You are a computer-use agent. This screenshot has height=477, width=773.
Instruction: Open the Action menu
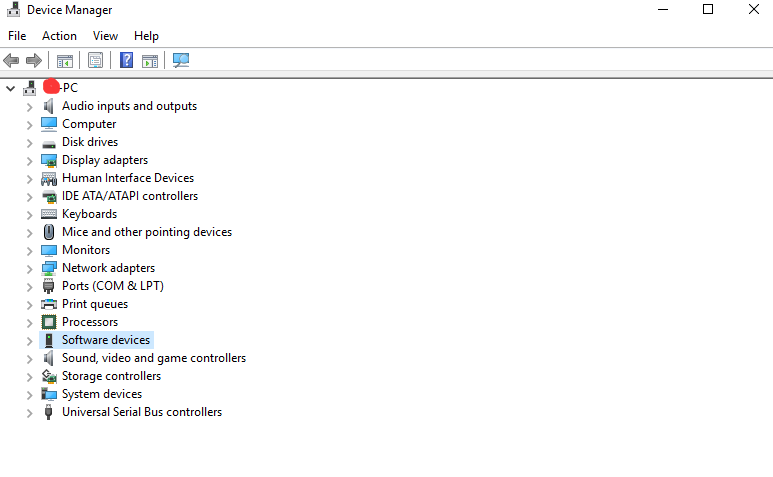click(x=59, y=36)
